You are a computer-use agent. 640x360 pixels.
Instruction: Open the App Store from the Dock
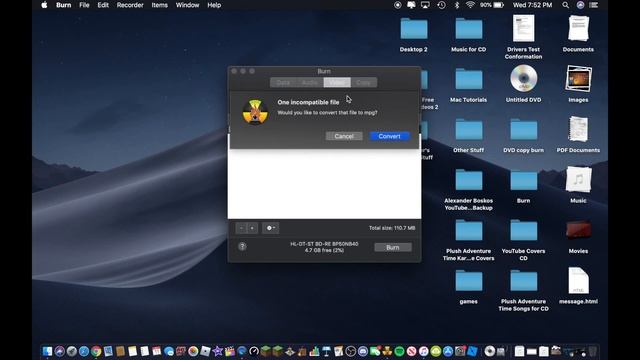448,351
